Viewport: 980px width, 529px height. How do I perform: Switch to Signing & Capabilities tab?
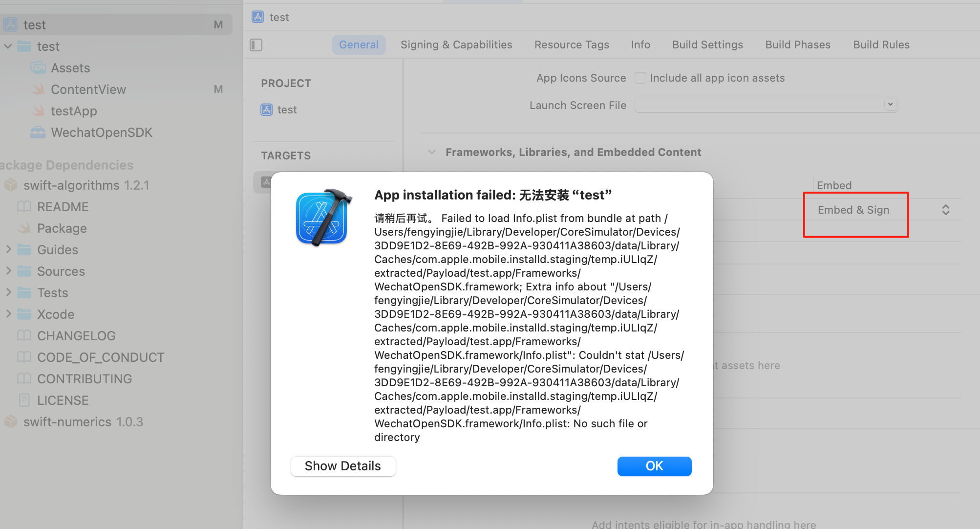[456, 45]
